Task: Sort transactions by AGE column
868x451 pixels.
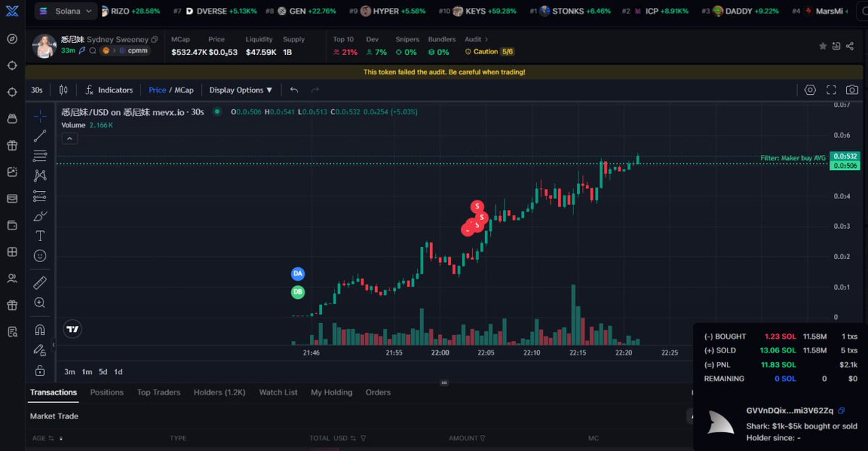Action: tap(47, 438)
